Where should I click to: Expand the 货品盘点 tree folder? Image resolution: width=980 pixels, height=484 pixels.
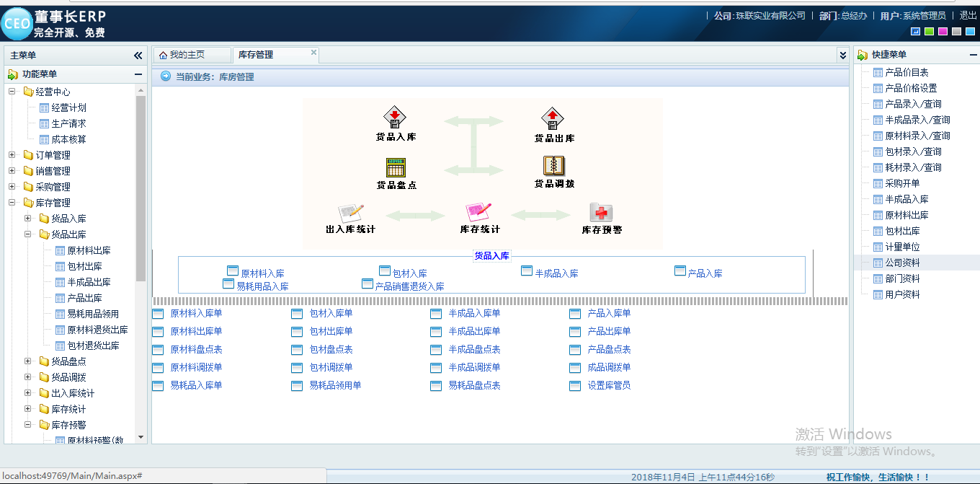[x=27, y=361]
